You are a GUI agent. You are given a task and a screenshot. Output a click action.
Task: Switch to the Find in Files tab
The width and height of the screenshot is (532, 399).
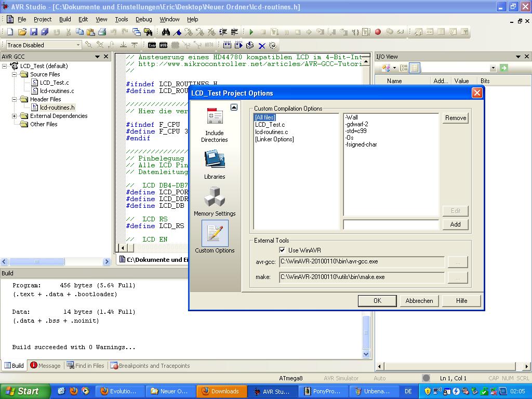[86, 365]
